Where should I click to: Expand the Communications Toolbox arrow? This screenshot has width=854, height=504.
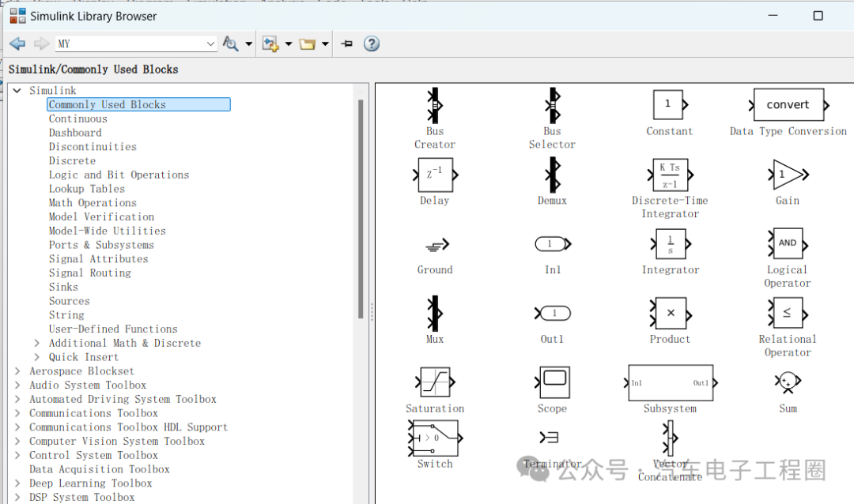17,414
